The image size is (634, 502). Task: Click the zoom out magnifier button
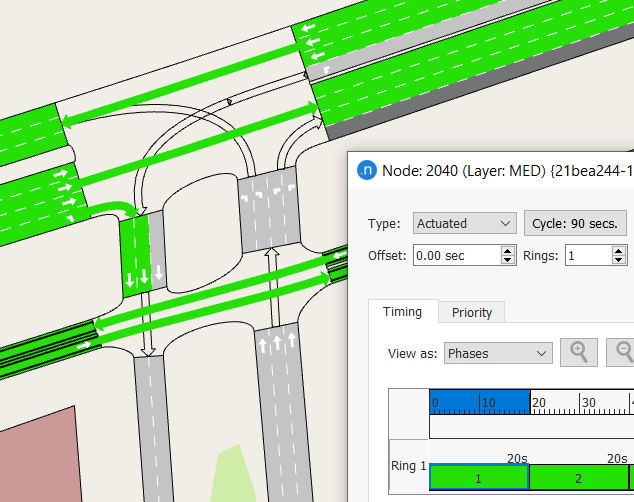624,353
